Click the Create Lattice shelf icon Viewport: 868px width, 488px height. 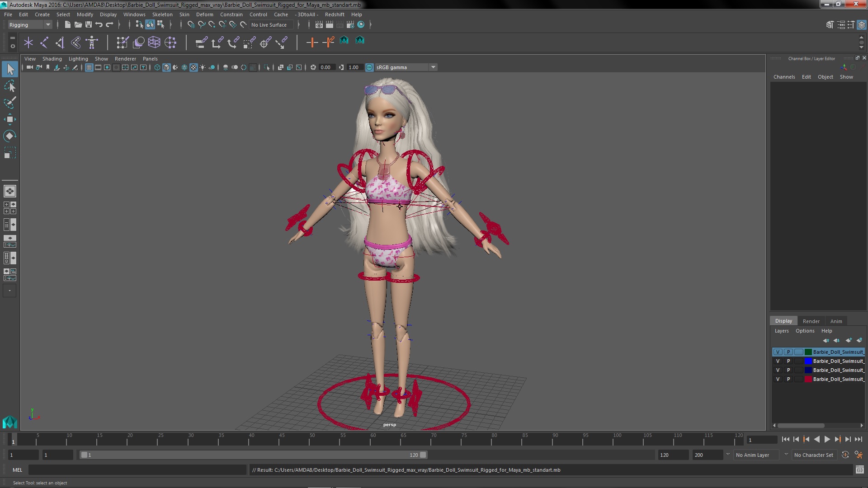(x=154, y=42)
